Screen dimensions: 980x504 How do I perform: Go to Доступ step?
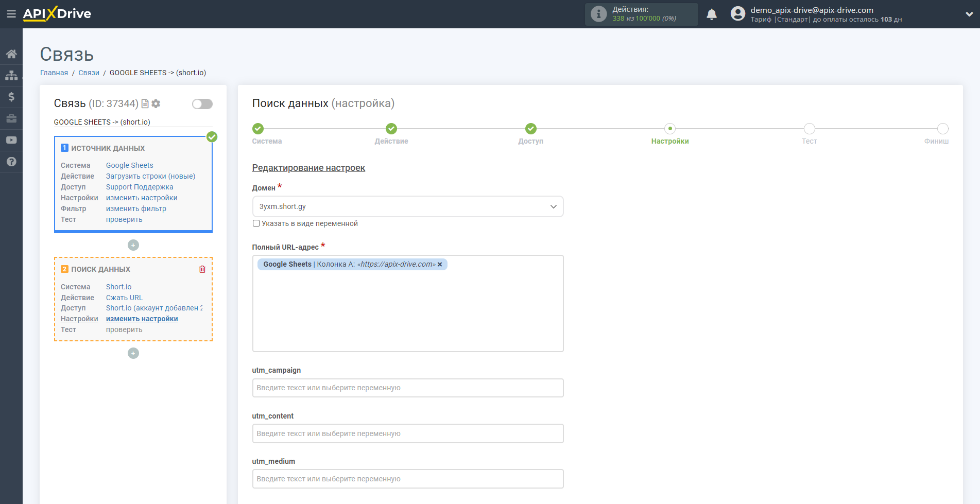click(531, 129)
